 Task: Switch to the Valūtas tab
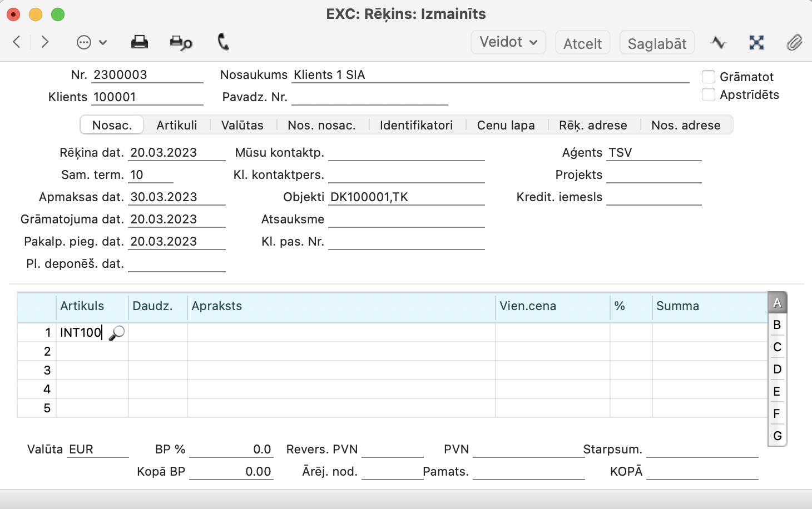242,125
